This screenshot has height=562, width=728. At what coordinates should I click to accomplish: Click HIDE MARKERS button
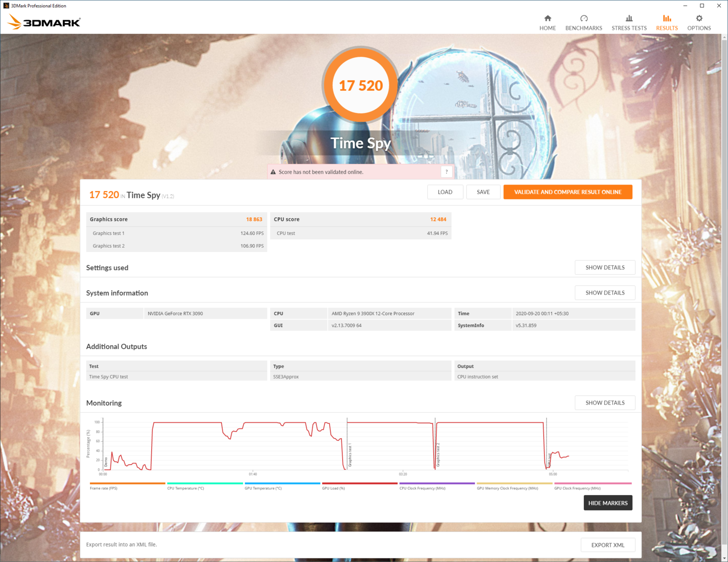608,503
